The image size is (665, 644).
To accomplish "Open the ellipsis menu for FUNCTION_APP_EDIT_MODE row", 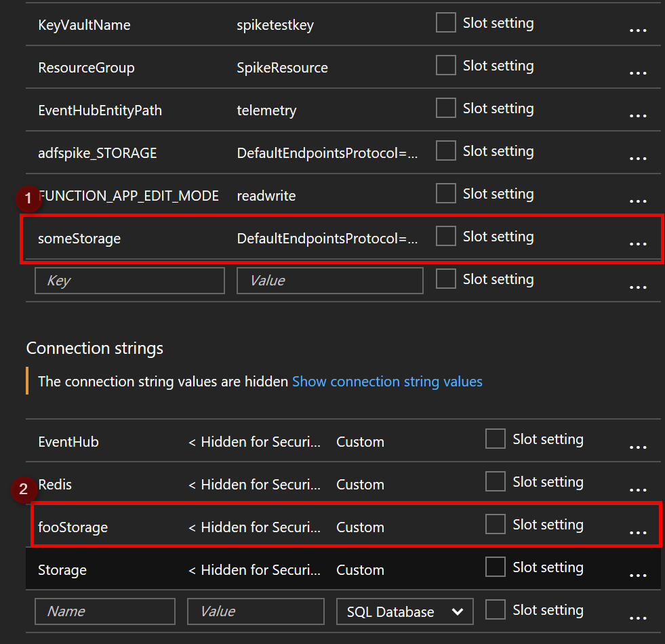I will tap(638, 201).
